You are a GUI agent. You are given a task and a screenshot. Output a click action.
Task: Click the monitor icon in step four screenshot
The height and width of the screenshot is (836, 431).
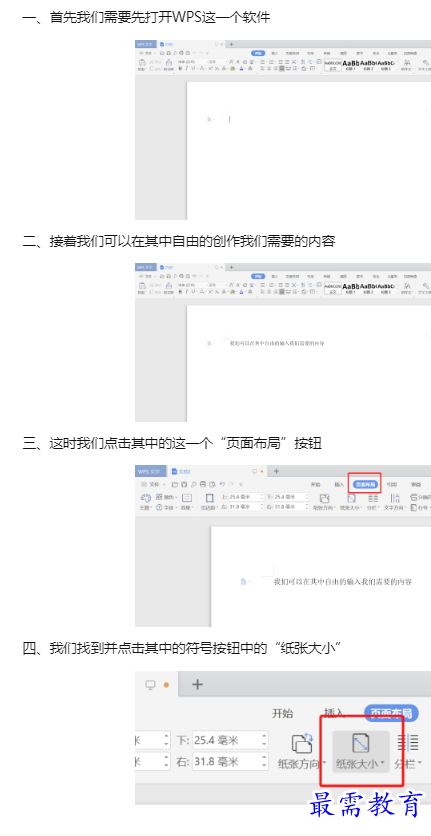[x=150, y=685]
